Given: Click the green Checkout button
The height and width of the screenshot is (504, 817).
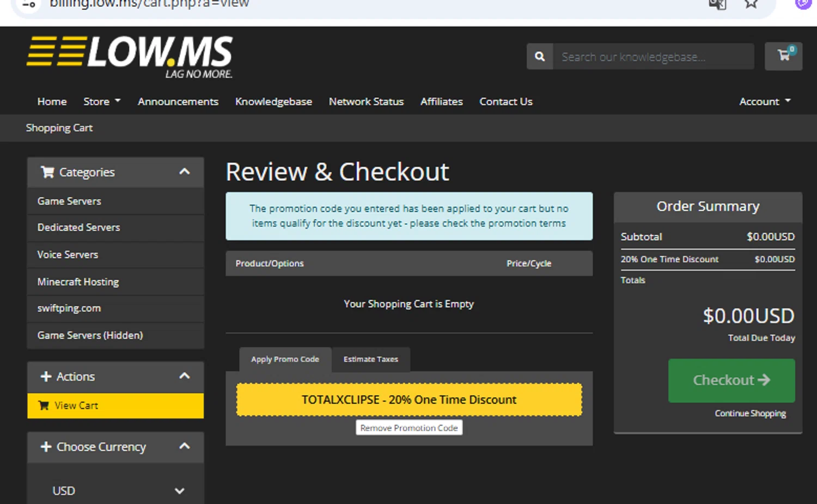Looking at the screenshot, I should (x=731, y=380).
